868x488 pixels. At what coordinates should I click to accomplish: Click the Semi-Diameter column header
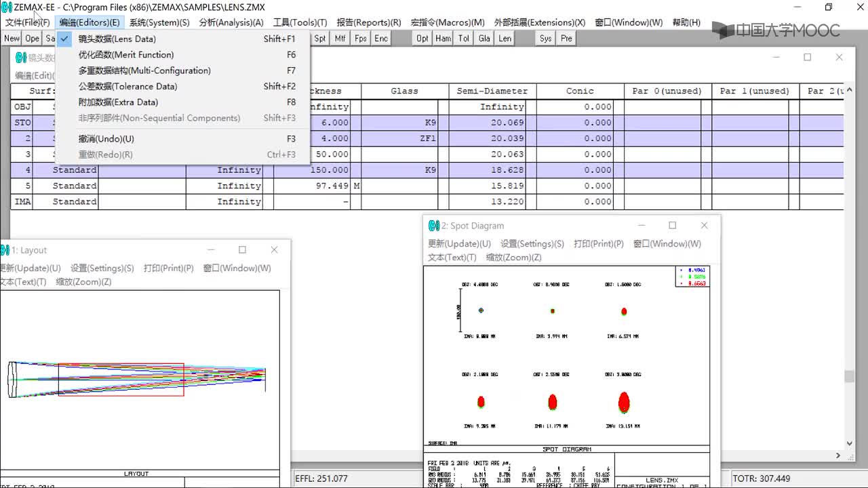pos(492,91)
